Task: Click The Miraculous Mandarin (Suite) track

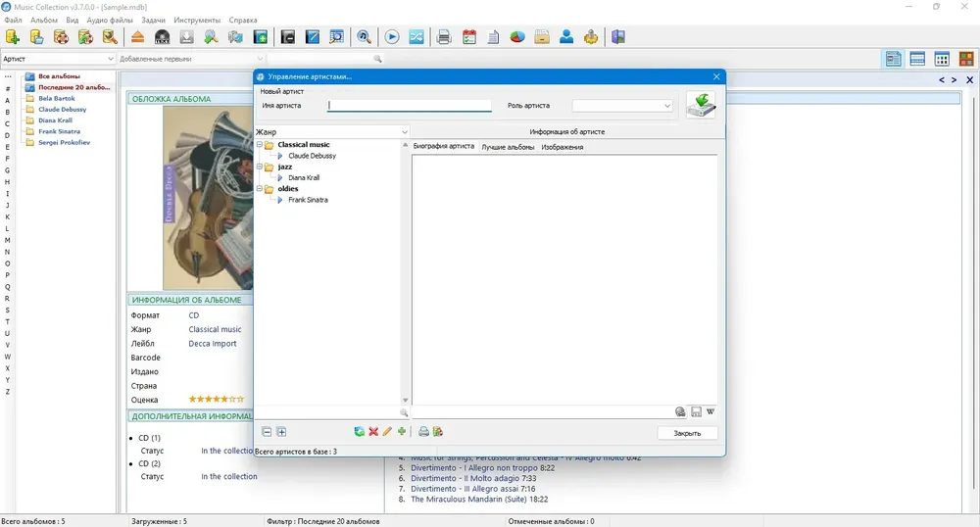Action: pos(479,500)
